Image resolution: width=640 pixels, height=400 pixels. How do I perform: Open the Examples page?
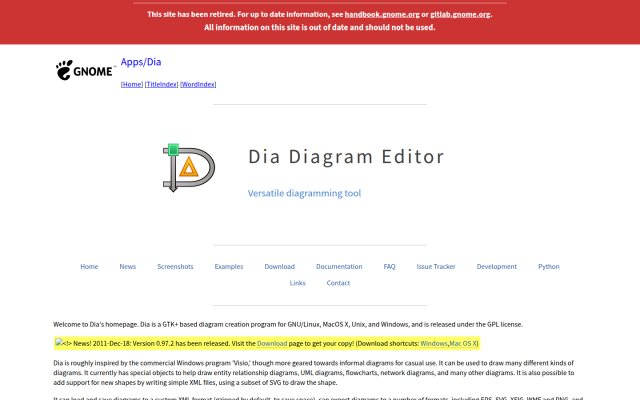point(229,267)
